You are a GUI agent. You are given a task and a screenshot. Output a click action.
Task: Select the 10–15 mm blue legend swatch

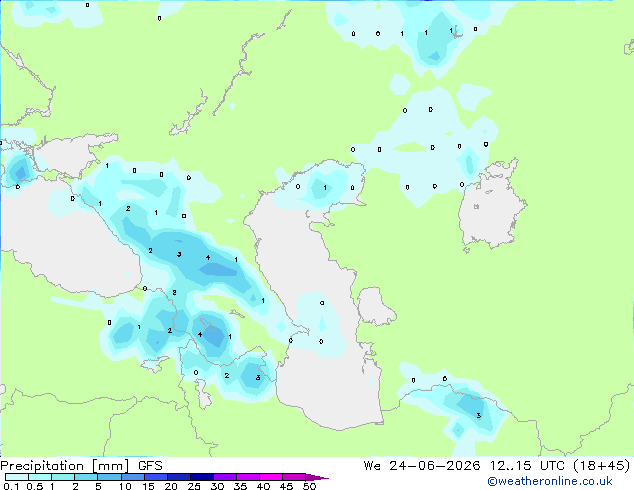point(132,477)
